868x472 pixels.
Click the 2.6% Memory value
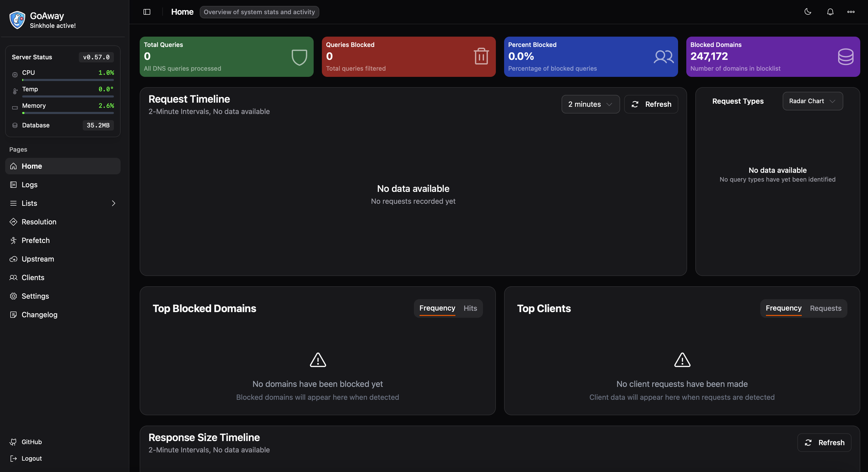pyautogui.click(x=106, y=105)
